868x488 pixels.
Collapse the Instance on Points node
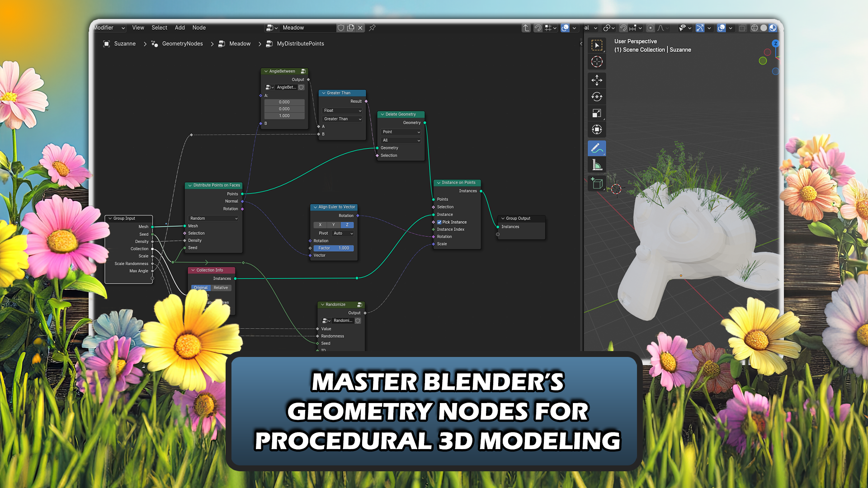coord(439,183)
